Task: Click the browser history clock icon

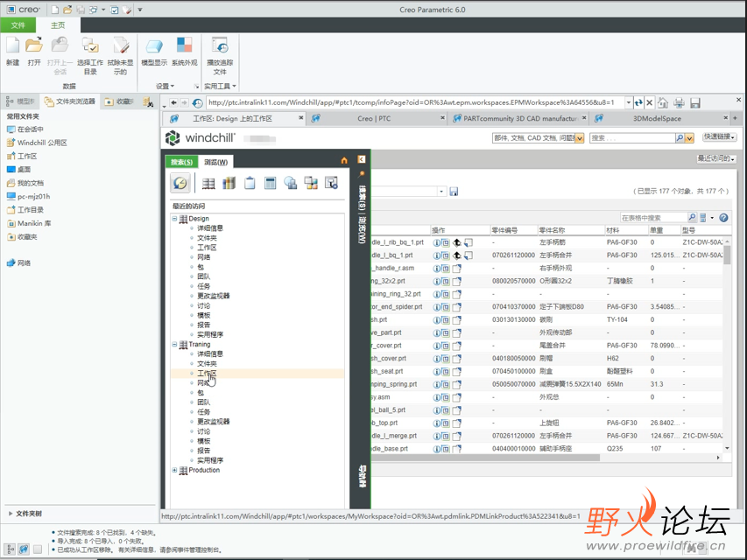Action: tap(198, 102)
